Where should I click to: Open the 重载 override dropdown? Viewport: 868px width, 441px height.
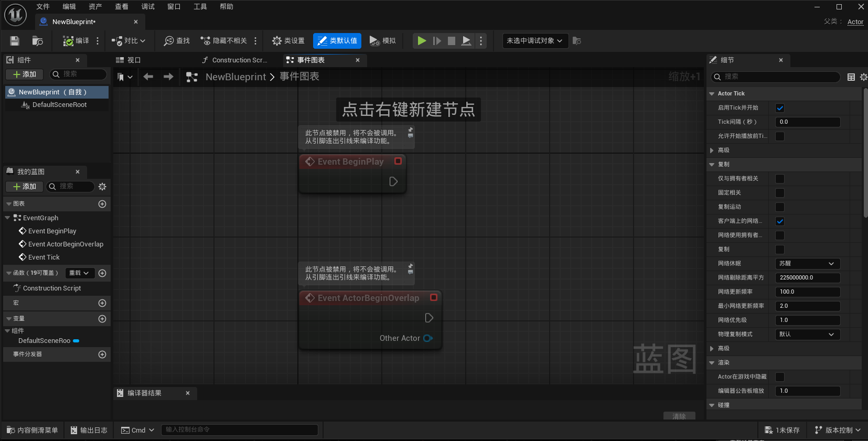pos(80,273)
